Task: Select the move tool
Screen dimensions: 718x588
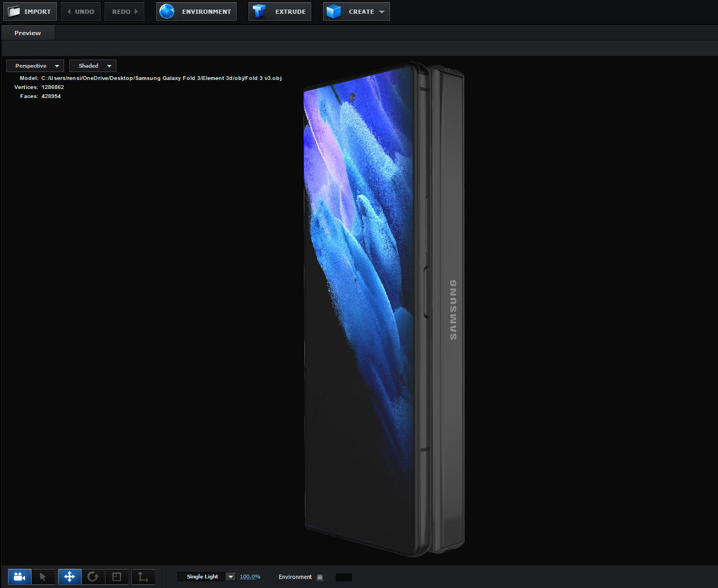Action: coord(69,577)
